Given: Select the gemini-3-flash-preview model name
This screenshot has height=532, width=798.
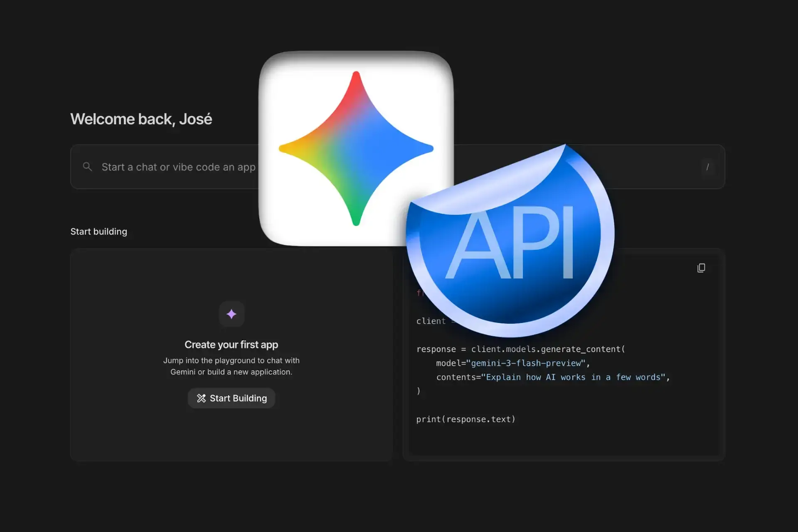Looking at the screenshot, I should click(x=526, y=363).
